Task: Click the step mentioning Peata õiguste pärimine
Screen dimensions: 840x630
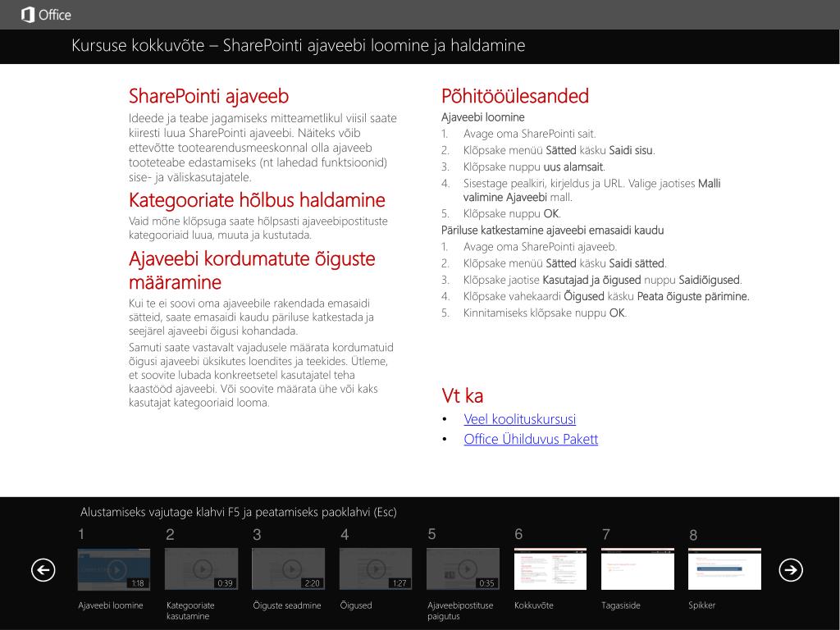Action: tap(596, 296)
